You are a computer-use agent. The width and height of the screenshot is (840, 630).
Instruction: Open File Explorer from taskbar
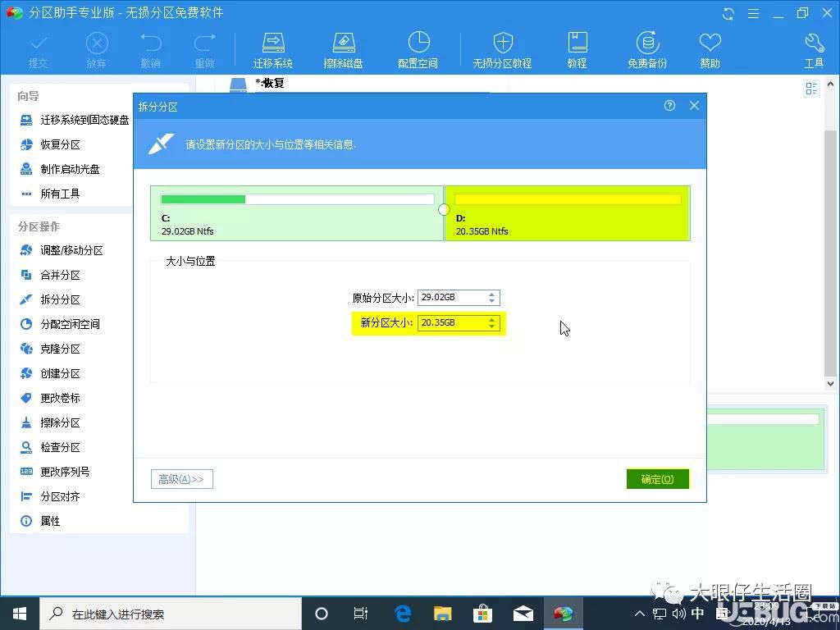coord(442,614)
